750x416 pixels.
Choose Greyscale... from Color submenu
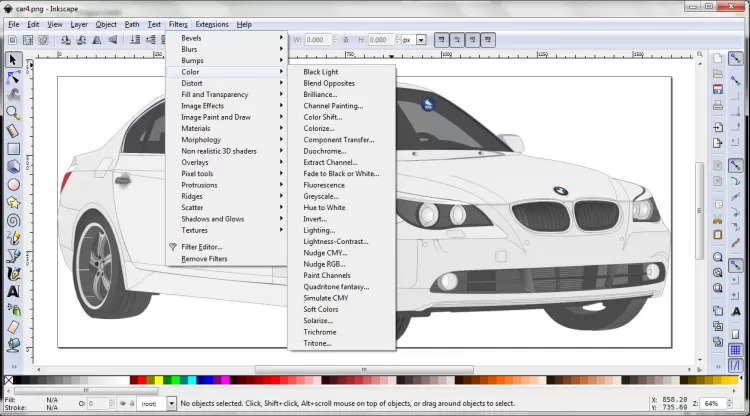pyautogui.click(x=322, y=196)
